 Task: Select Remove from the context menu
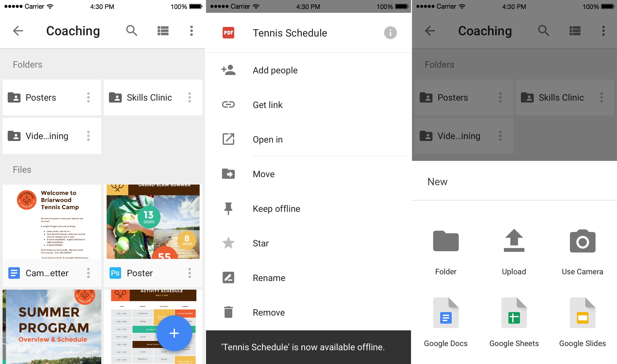pos(268,312)
